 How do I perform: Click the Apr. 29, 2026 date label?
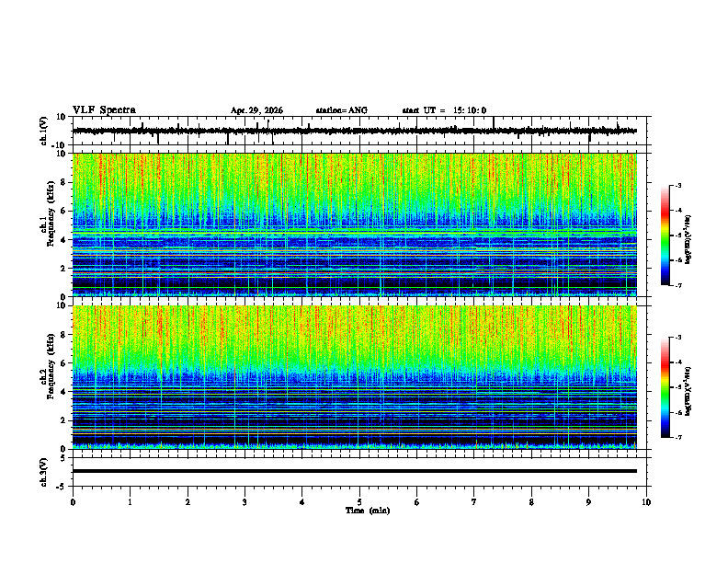pyautogui.click(x=256, y=110)
